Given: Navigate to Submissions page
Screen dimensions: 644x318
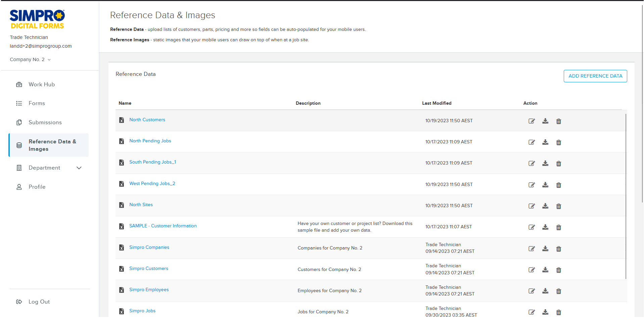Looking at the screenshot, I should [45, 123].
